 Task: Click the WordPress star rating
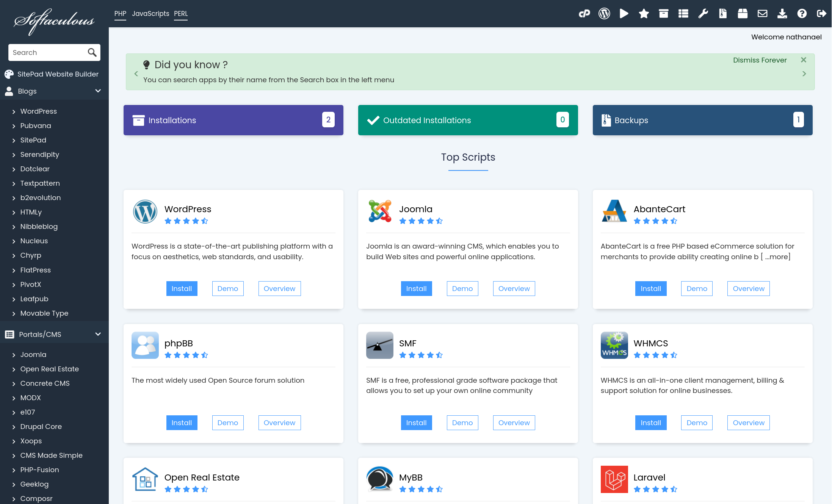pos(186,221)
